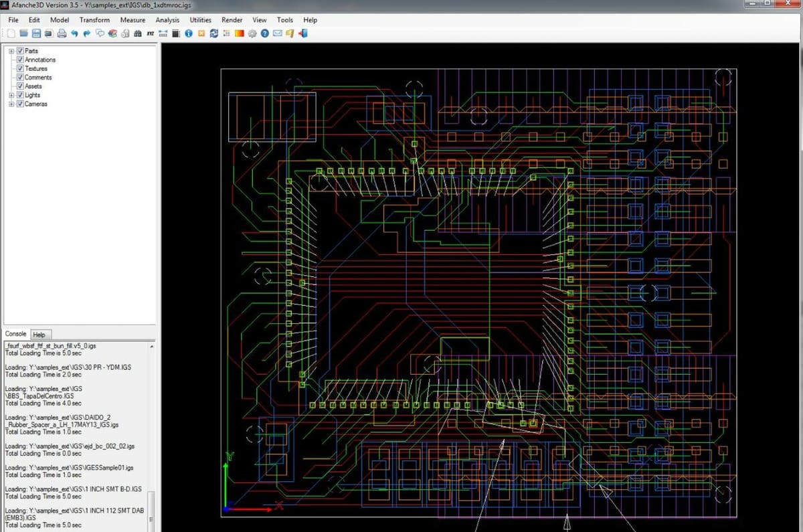Select the Assets tree item label
The width and height of the screenshot is (803, 532).
tap(33, 86)
